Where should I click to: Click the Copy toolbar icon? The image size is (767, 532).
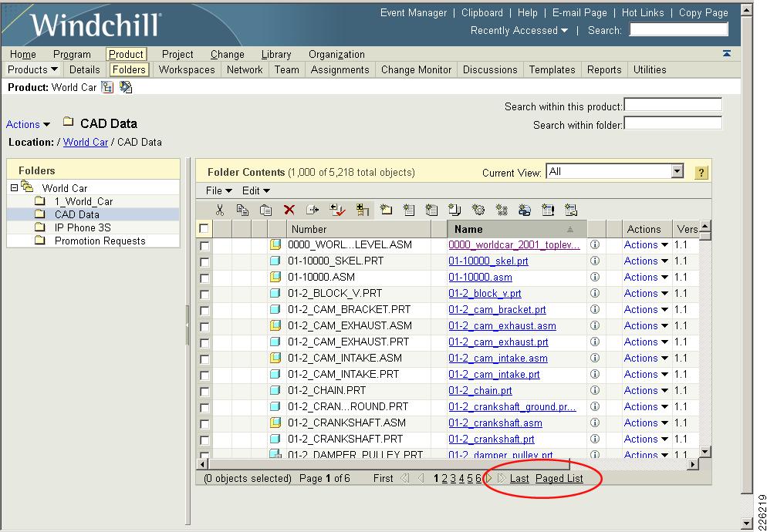[242, 210]
